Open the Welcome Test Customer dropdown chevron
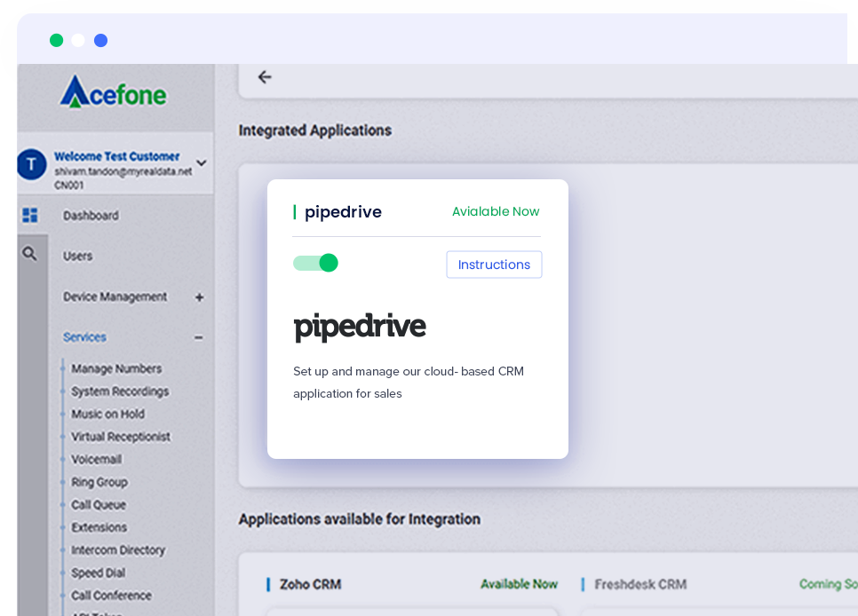The width and height of the screenshot is (858, 616). point(202,163)
